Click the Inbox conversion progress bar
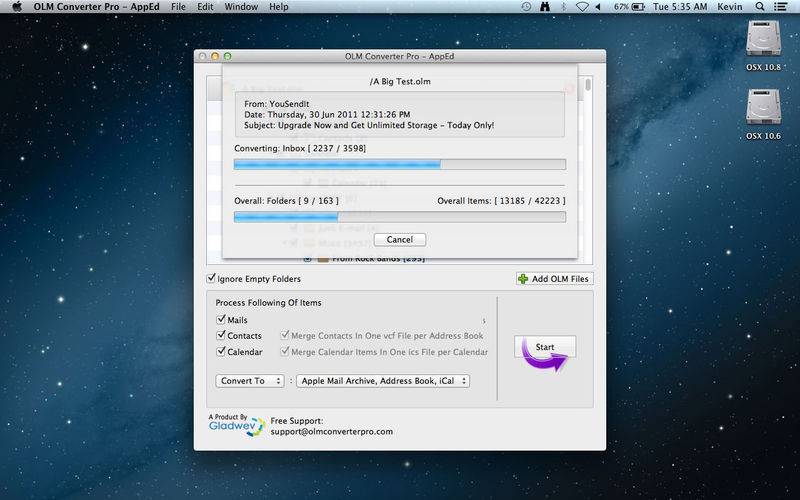The image size is (800, 500). point(399,164)
